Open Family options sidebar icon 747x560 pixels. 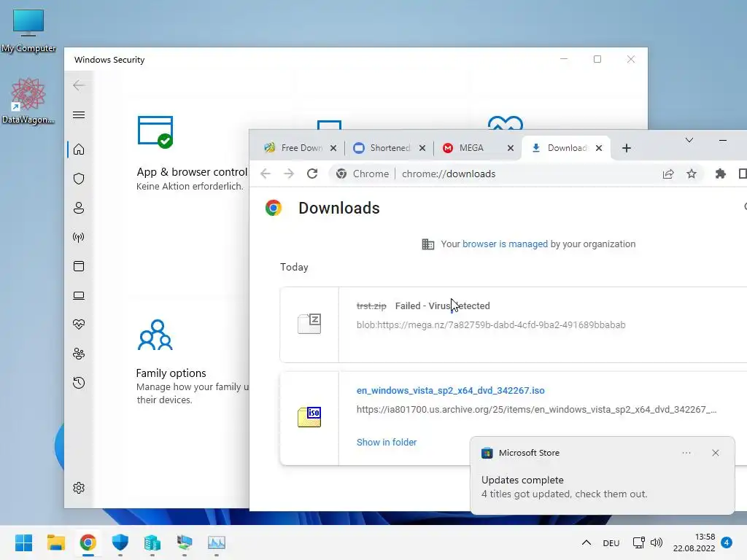[79, 354]
